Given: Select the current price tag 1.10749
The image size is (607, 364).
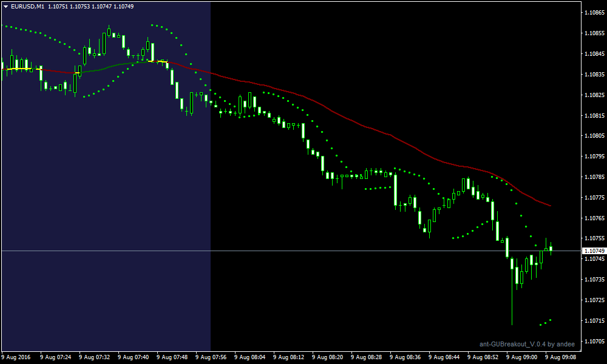Looking at the screenshot, I should coord(594,251).
